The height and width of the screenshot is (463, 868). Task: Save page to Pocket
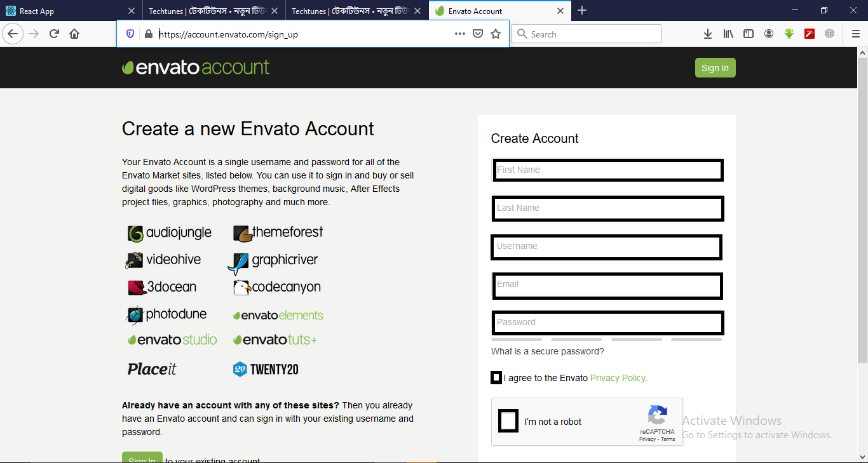(478, 34)
